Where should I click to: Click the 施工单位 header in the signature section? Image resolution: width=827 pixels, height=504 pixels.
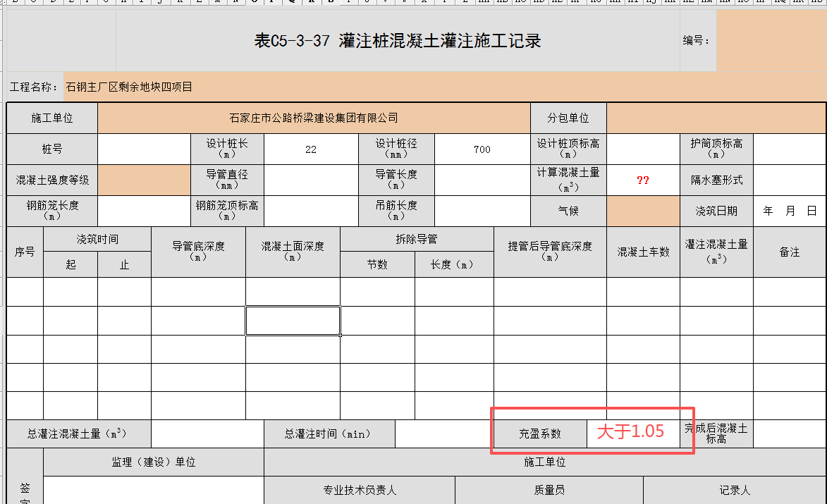(x=545, y=462)
